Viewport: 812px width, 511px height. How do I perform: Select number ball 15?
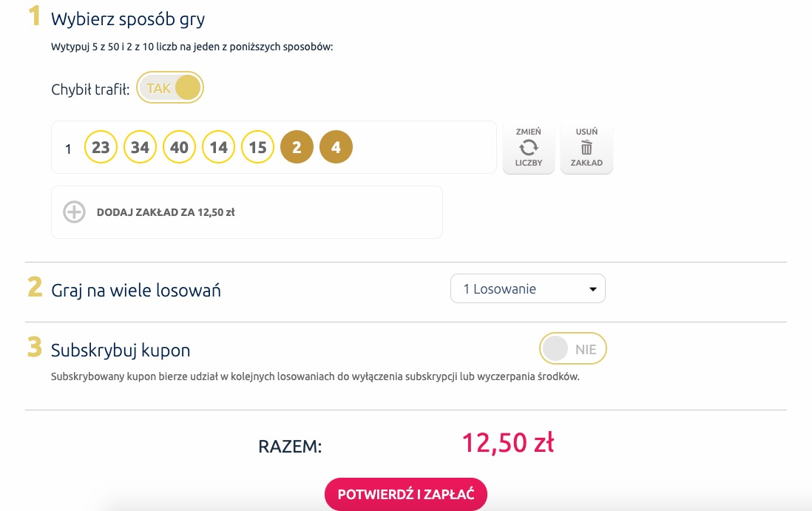(x=258, y=147)
